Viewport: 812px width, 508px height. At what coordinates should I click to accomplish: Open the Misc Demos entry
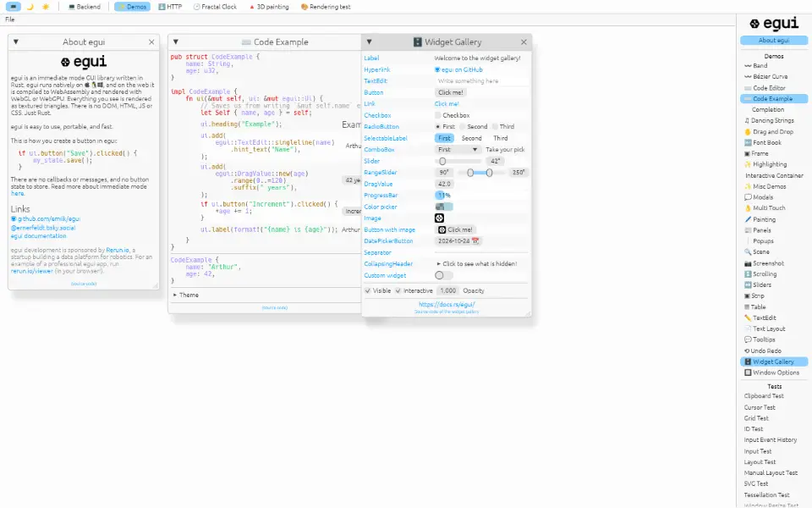pos(765,186)
